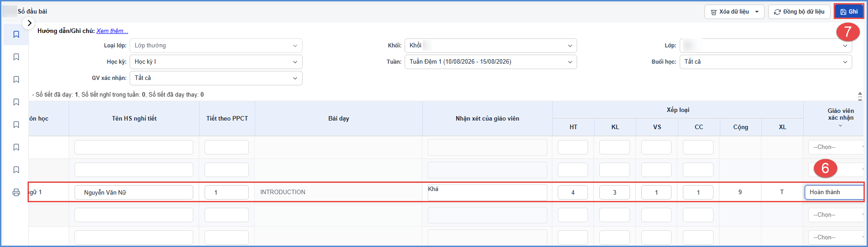Click the Nhận xét của giáo viên header
868x247 pixels.
[487, 119]
